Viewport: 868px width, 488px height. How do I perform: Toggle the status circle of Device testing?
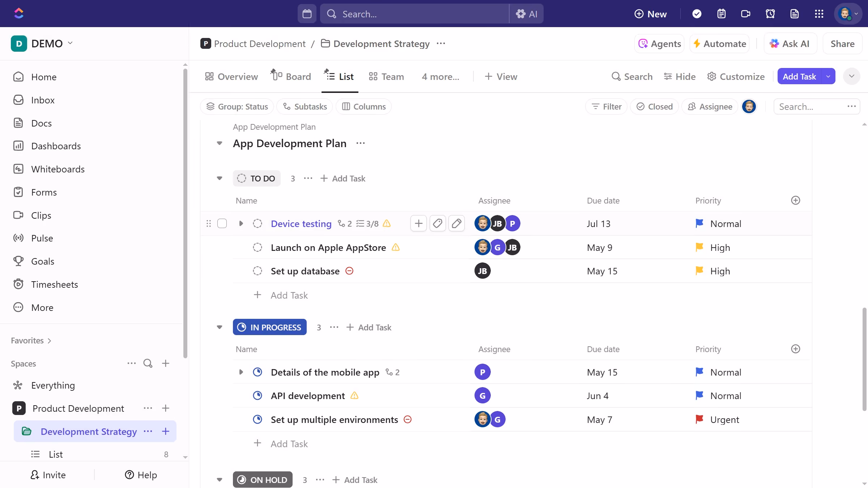(x=257, y=223)
